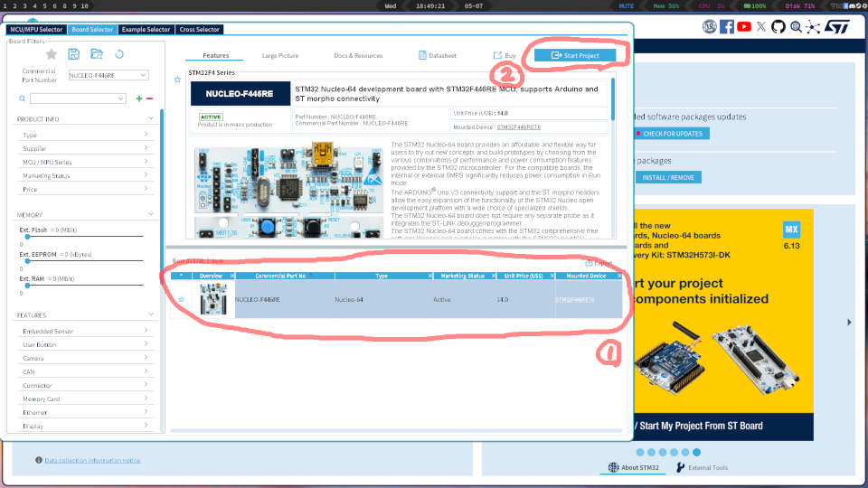Viewport: 868px width, 488px height.
Task: Expand the Type filter
Action: (x=146, y=135)
